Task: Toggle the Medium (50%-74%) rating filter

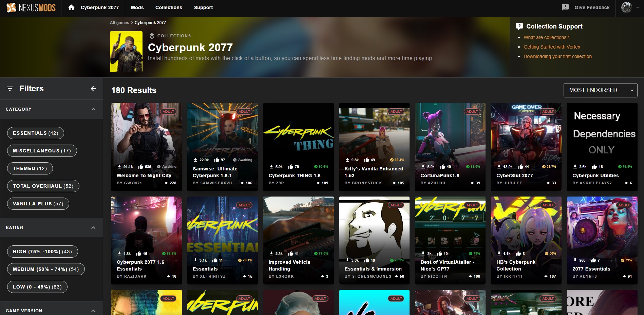Action: (46, 269)
